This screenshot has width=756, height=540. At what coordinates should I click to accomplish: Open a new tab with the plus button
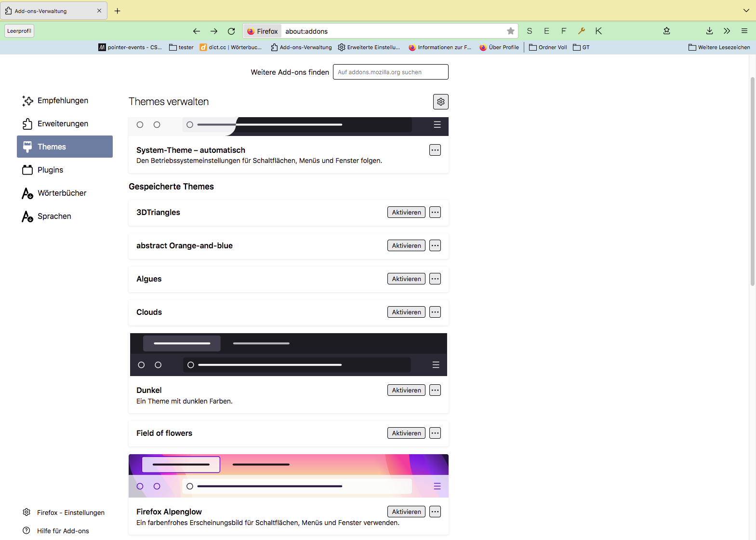point(118,11)
